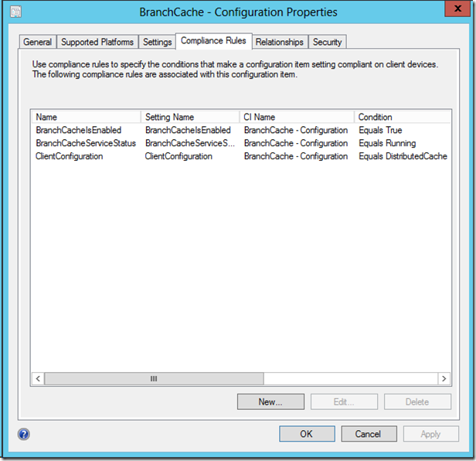Click CI Name cell in BranchCacheIsEnabled row
This screenshot has height=461, width=476.
point(296,130)
